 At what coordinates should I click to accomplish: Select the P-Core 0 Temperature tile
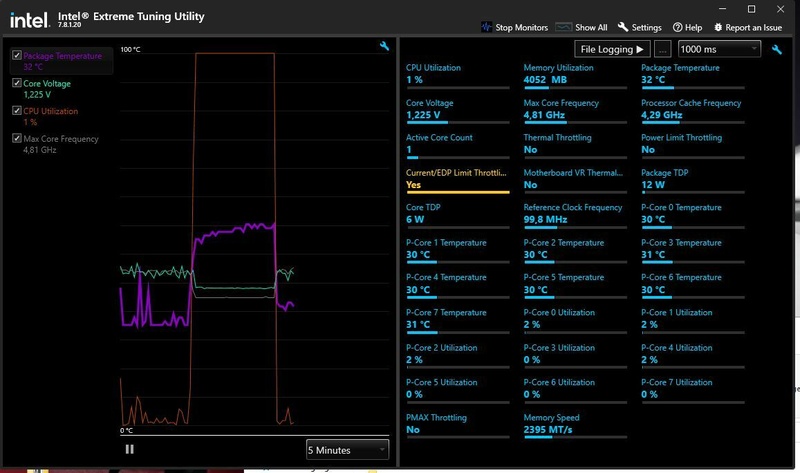pos(692,215)
